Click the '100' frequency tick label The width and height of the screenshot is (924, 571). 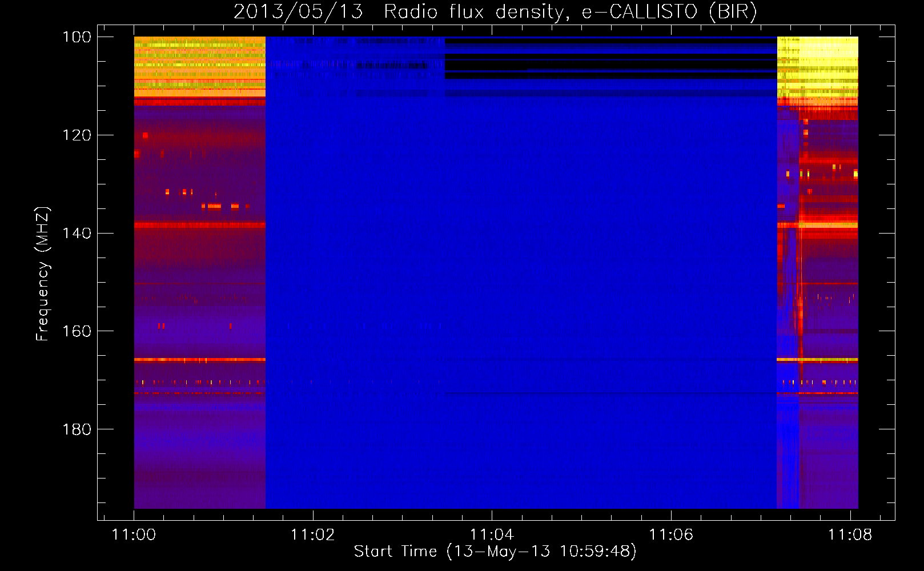77,37
